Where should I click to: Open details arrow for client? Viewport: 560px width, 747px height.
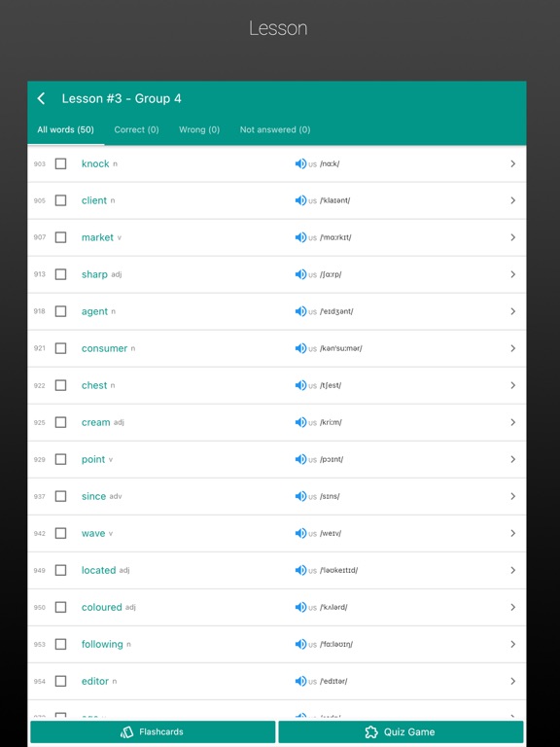[x=513, y=200]
